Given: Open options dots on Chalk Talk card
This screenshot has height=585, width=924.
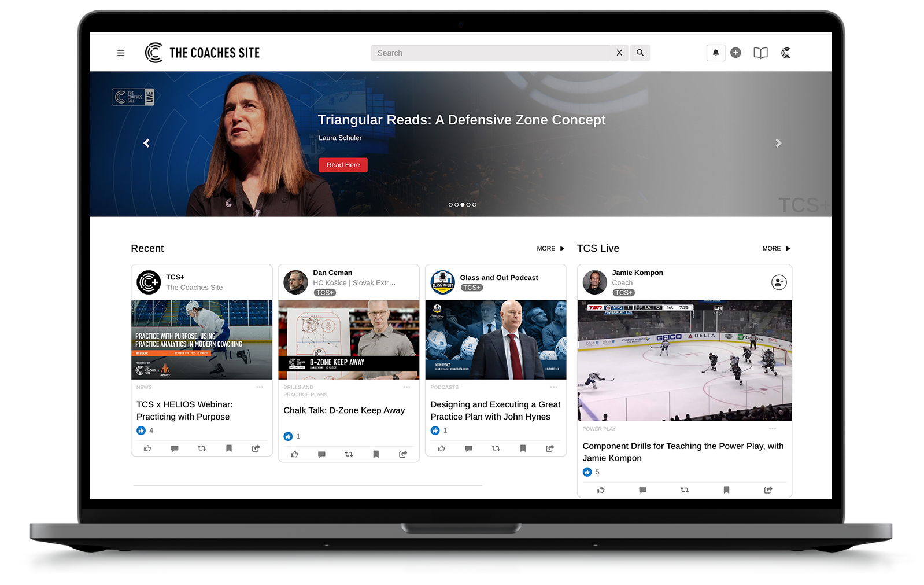Looking at the screenshot, I should click(406, 387).
